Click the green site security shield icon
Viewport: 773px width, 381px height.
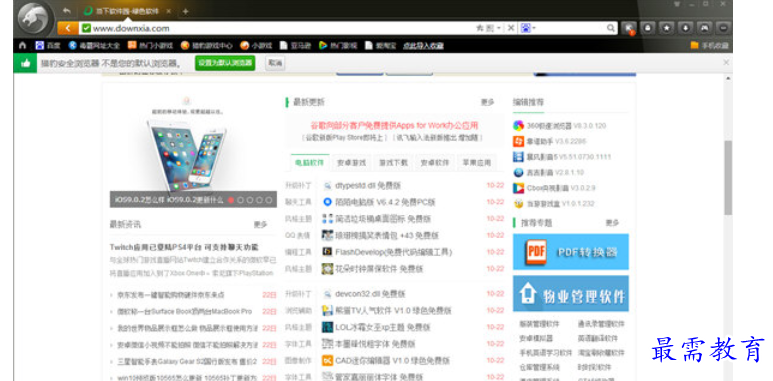[87, 28]
